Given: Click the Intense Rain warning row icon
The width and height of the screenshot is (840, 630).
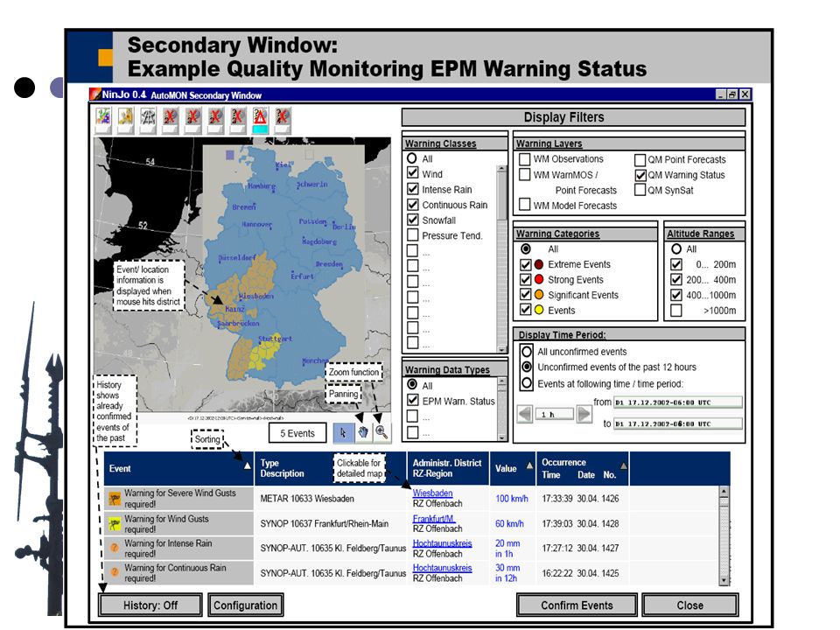Looking at the screenshot, I should click(x=115, y=548).
